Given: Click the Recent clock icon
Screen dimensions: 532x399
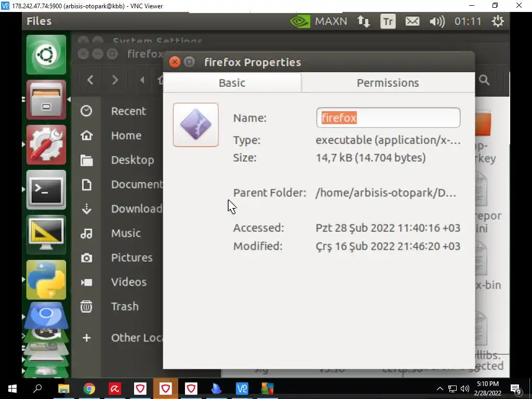Looking at the screenshot, I should [x=86, y=111].
